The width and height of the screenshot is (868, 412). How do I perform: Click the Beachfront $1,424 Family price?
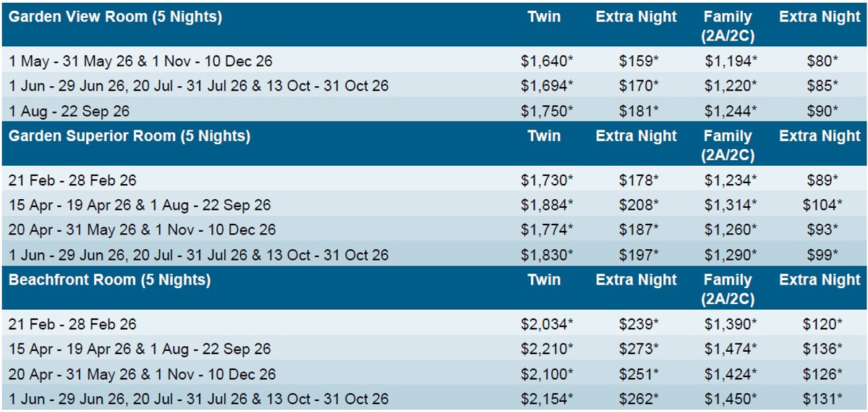[731, 374]
